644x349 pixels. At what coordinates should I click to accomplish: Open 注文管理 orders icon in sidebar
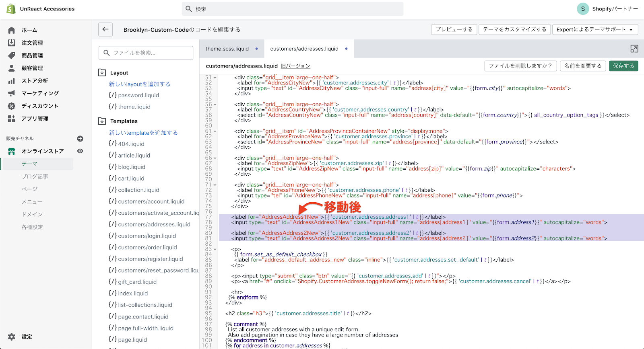[12, 43]
